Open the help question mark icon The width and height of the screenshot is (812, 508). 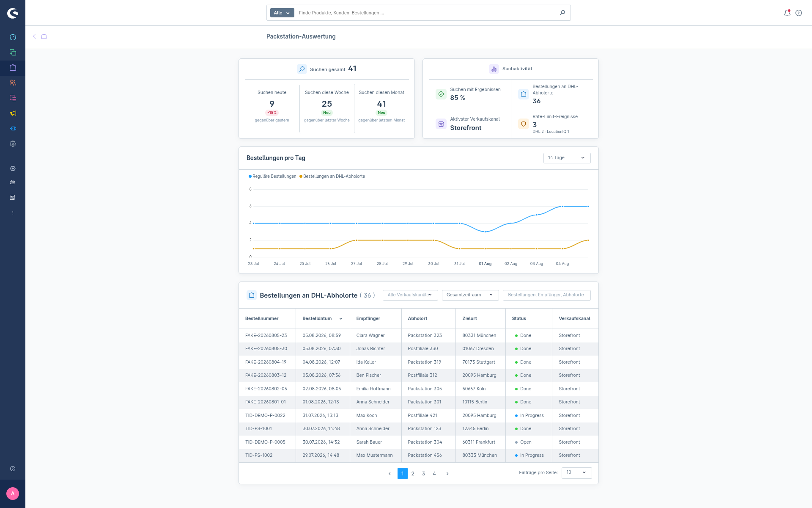798,13
